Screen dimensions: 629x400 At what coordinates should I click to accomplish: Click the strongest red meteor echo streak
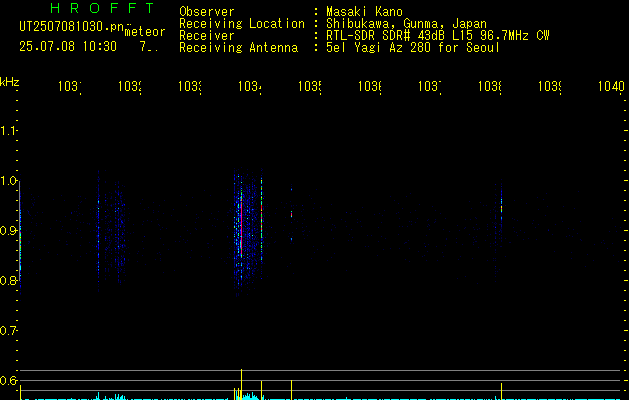(241, 227)
